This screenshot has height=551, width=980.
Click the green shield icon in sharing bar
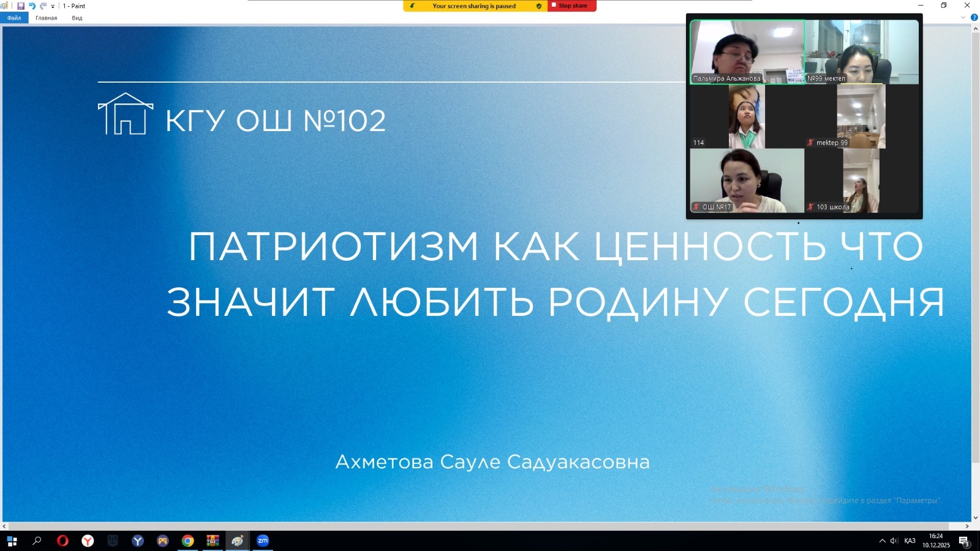(x=539, y=6)
